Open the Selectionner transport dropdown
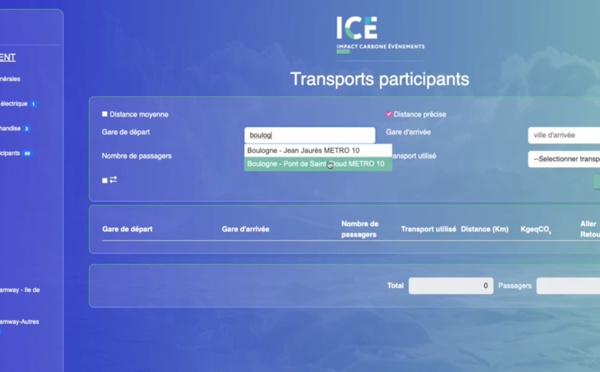This screenshot has width=600, height=372. (x=564, y=159)
